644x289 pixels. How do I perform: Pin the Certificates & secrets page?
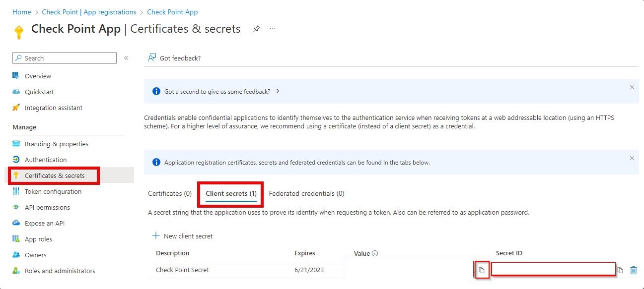coord(256,29)
